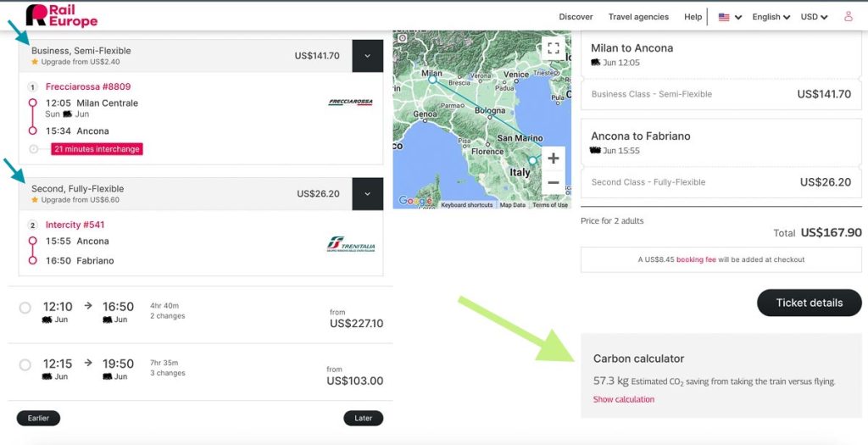Click the Trenitalia operator logo
The height and width of the screenshot is (445, 868).
pyautogui.click(x=351, y=244)
